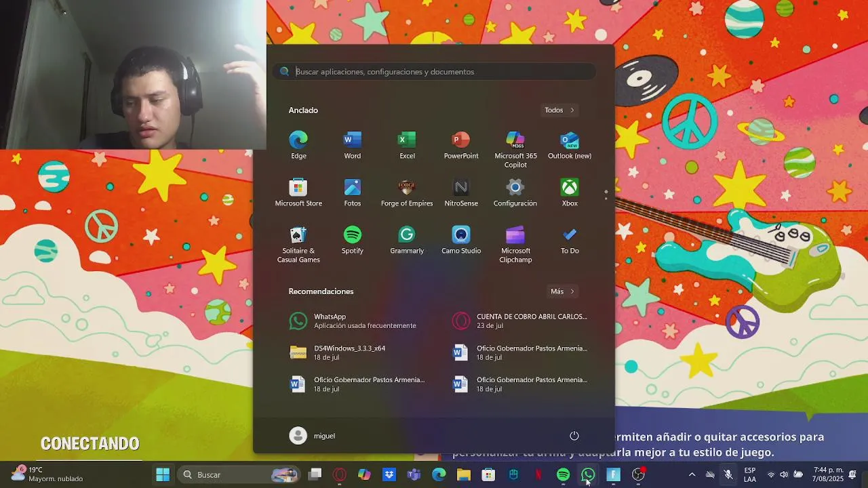868x488 pixels.
Task: Open Solitaire & Casual Games
Action: tap(298, 245)
